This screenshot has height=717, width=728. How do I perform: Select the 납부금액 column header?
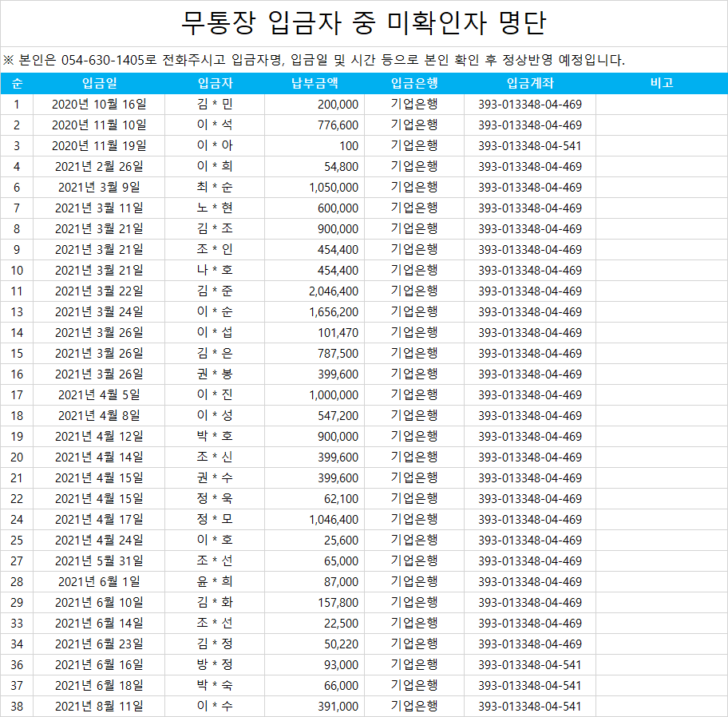[315, 83]
